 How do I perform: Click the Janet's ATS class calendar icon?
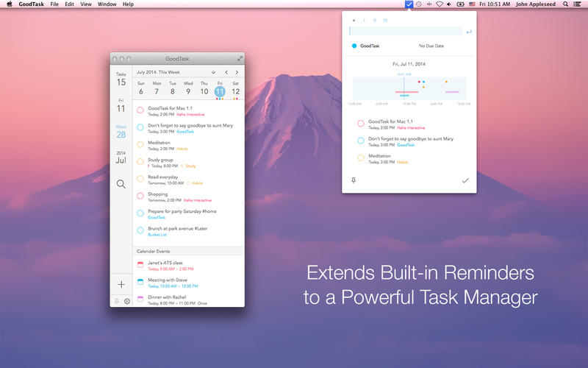[140, 265]
